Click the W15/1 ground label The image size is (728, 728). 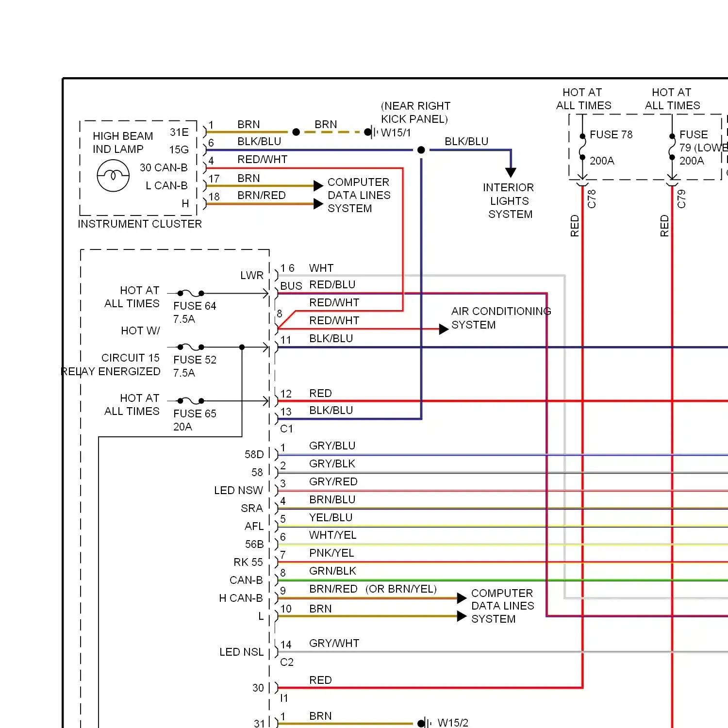pos(396,132)
